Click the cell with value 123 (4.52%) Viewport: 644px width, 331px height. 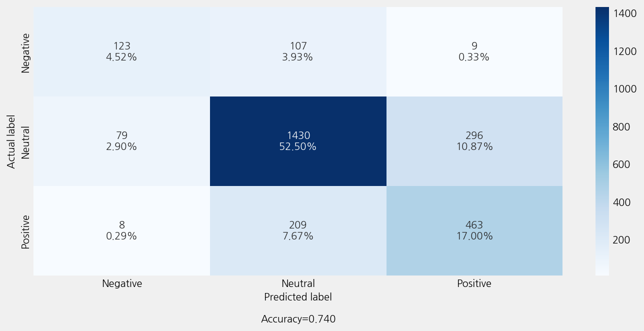[x=121, y=51]
